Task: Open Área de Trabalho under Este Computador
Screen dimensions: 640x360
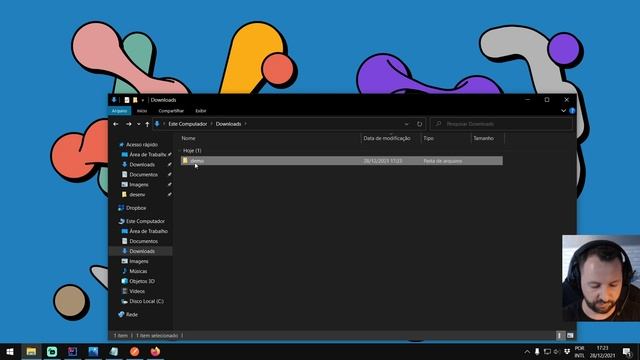Action: 148,231
